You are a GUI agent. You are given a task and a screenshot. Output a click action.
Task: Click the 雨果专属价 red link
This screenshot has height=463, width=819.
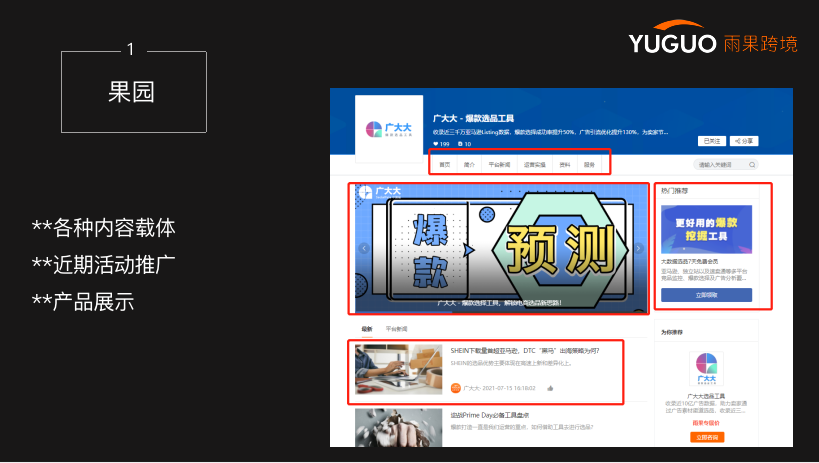706,423
